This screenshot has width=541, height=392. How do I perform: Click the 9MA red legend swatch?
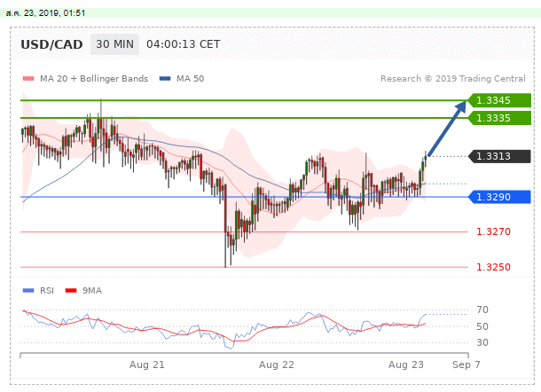point(71,291)
